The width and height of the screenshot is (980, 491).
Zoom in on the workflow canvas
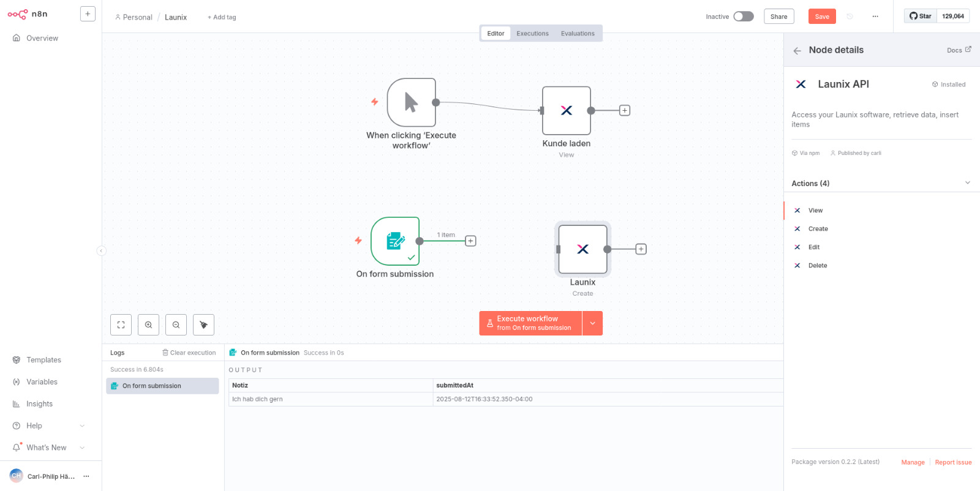click(148, 324)
